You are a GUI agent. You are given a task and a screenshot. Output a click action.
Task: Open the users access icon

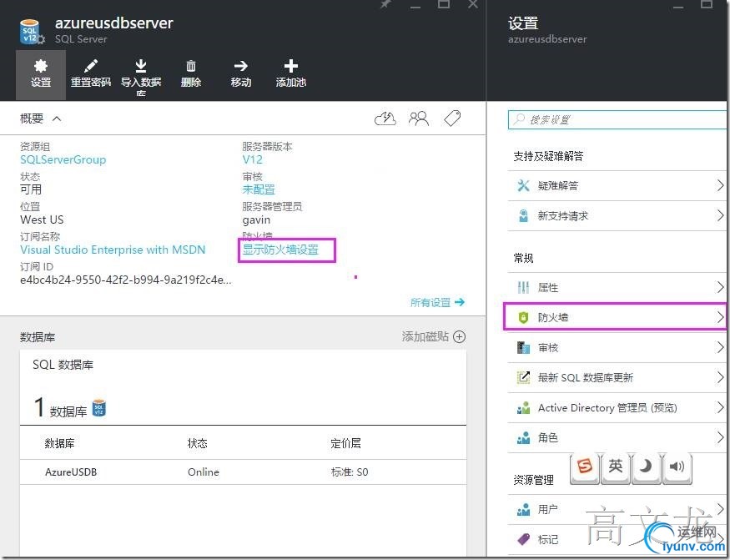tap(419, 119)
